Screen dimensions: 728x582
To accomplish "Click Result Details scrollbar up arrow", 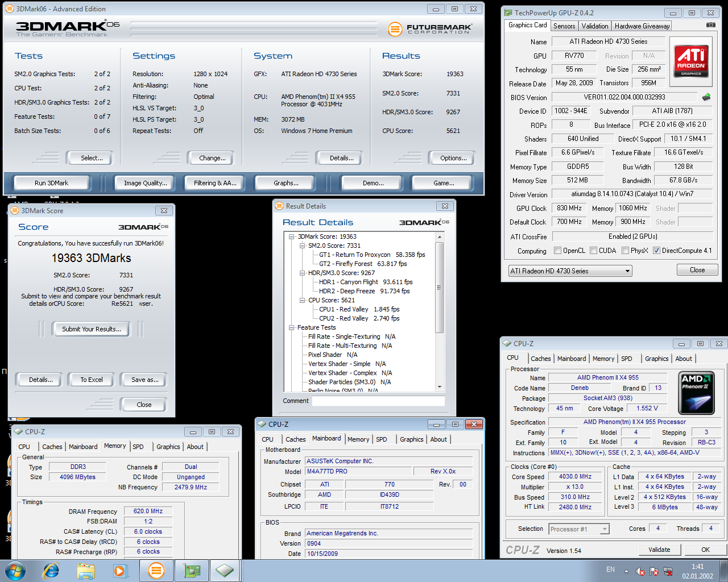I will [439, 236].
